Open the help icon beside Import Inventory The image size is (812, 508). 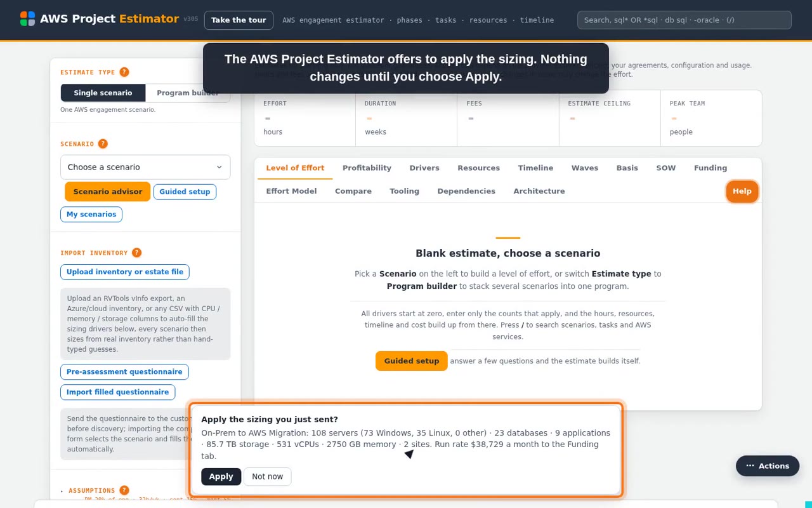click(136, 253)
